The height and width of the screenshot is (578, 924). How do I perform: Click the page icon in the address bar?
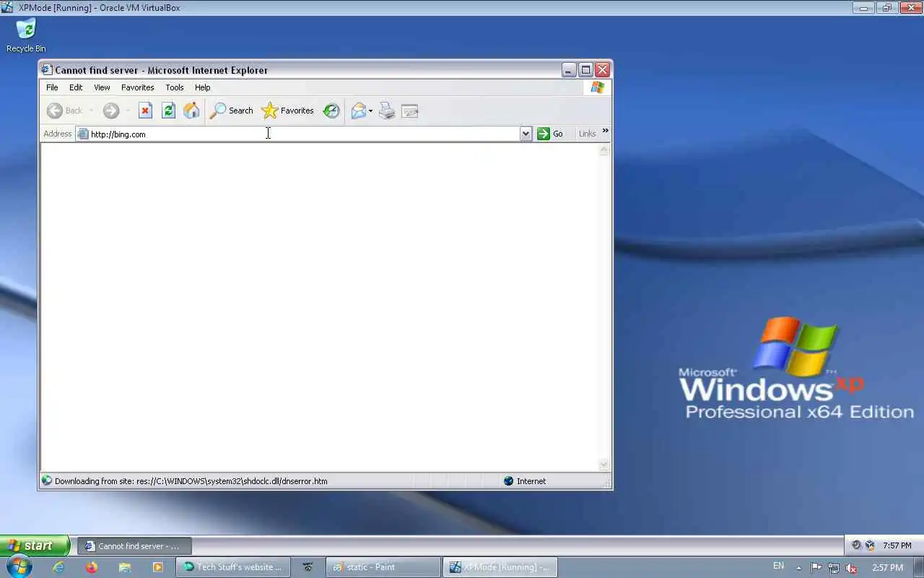tap(83, 134)
